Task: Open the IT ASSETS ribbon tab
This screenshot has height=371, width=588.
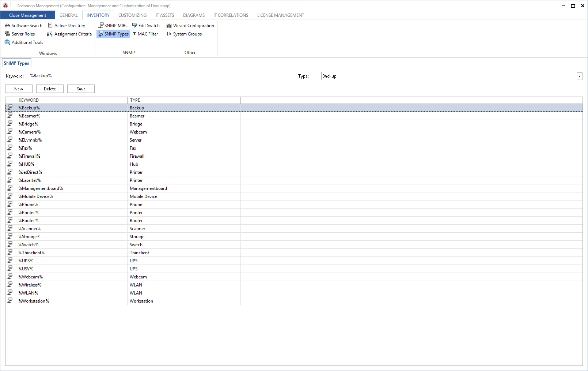Action: pos(165,15)
